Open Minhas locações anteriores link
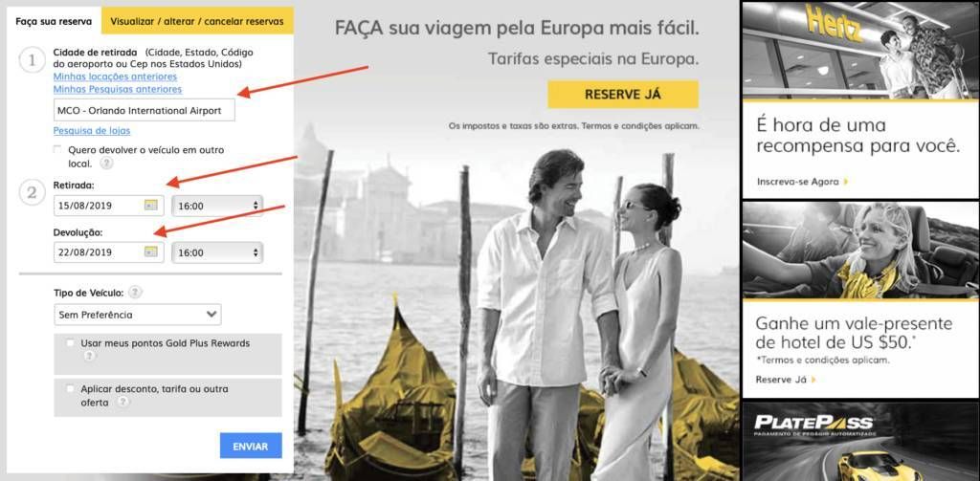This screenshot has height=481, width=980. pos(115,77)
